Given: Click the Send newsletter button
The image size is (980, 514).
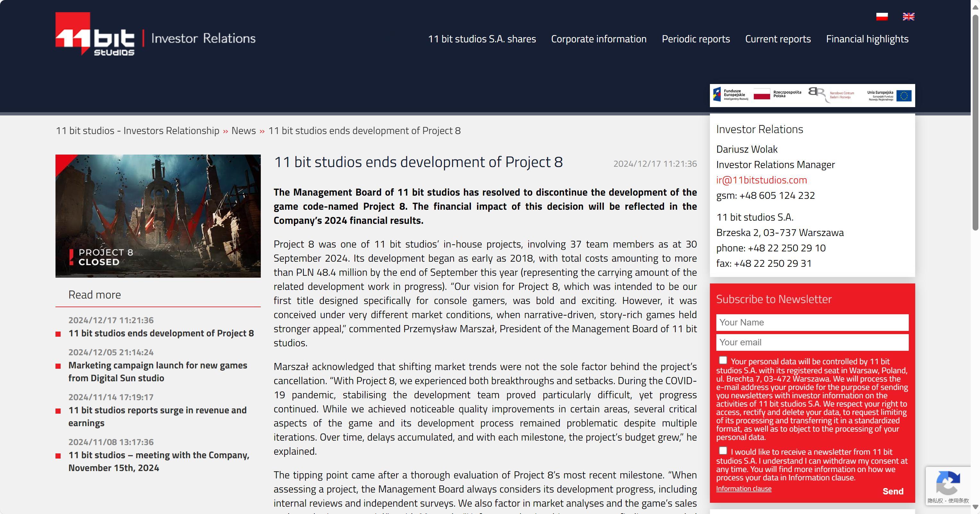Looking at the screenshot, I should pyautogui.click(x=892, y=491).
